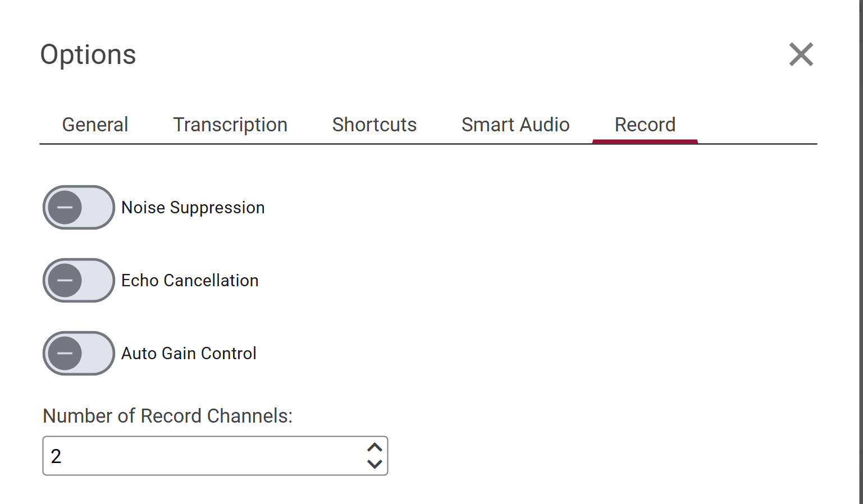Open the General tab
Viewport: 863px width, 504px height.
pos(95,125)
